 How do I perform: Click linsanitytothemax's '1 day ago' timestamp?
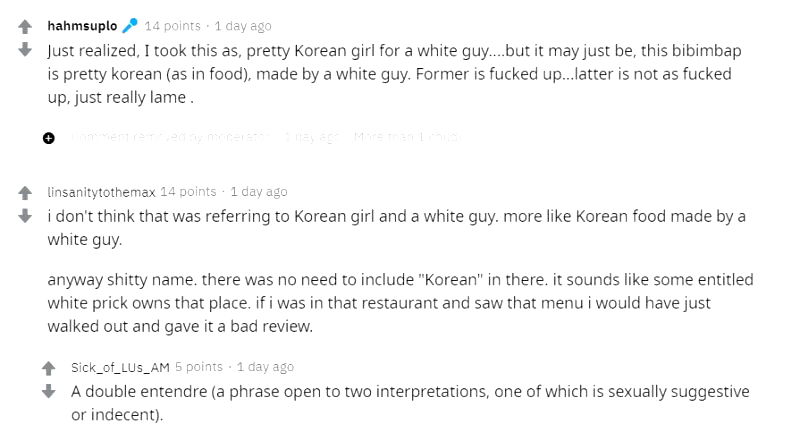[258, 192]
